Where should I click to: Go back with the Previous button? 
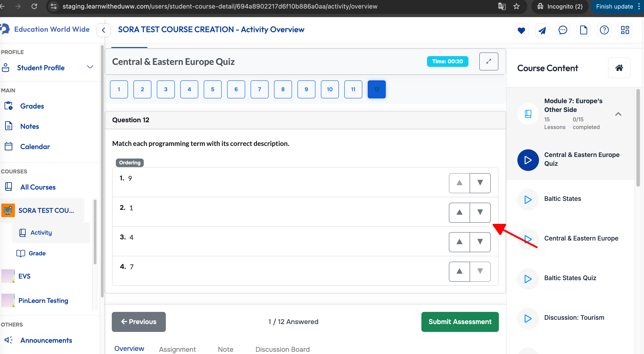coord(139,322)
